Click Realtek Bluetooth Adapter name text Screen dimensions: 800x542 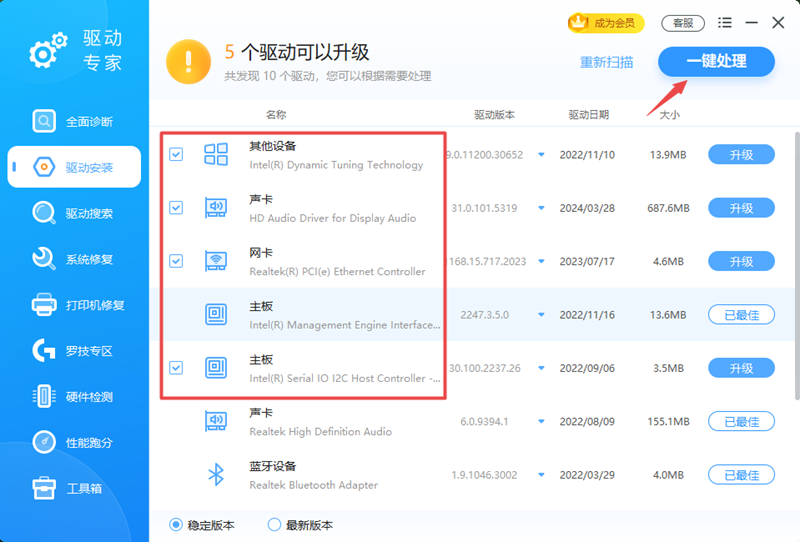tap(313, 485)
